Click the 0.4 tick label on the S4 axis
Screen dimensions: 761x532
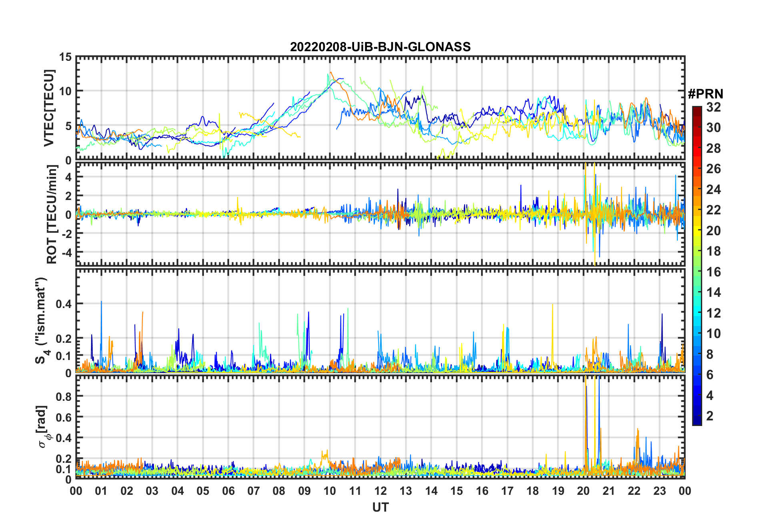pos(63,304)
